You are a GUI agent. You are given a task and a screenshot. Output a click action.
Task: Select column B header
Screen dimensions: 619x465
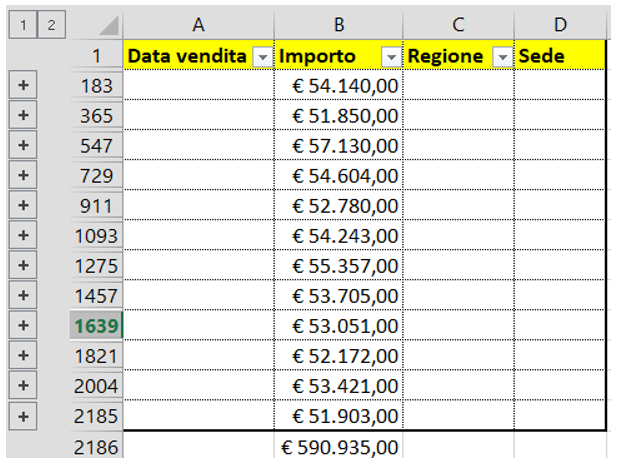pos(339,24)
